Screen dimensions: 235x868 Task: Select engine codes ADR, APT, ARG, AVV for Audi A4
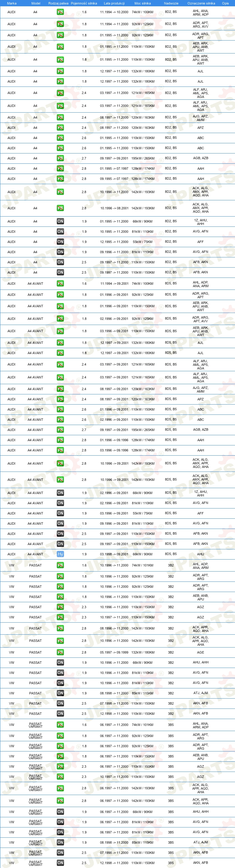(x=201, y=25)
